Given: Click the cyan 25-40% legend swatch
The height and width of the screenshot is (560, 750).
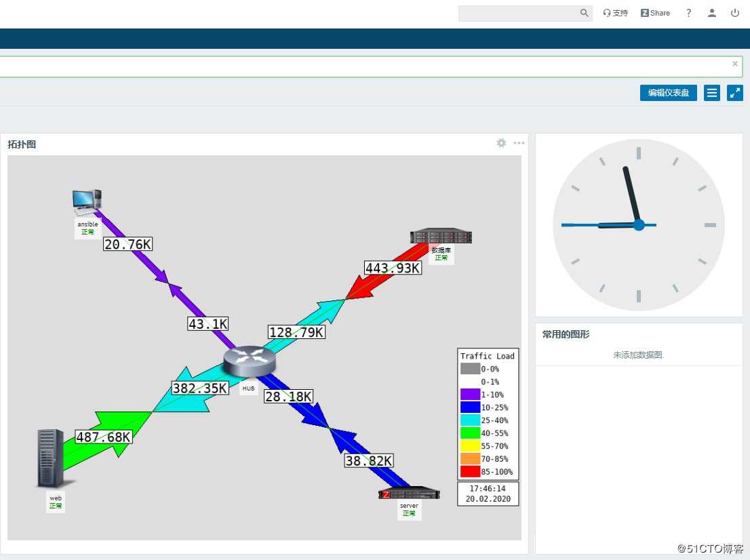Looking at the screenshot, I should click(470, 420).
